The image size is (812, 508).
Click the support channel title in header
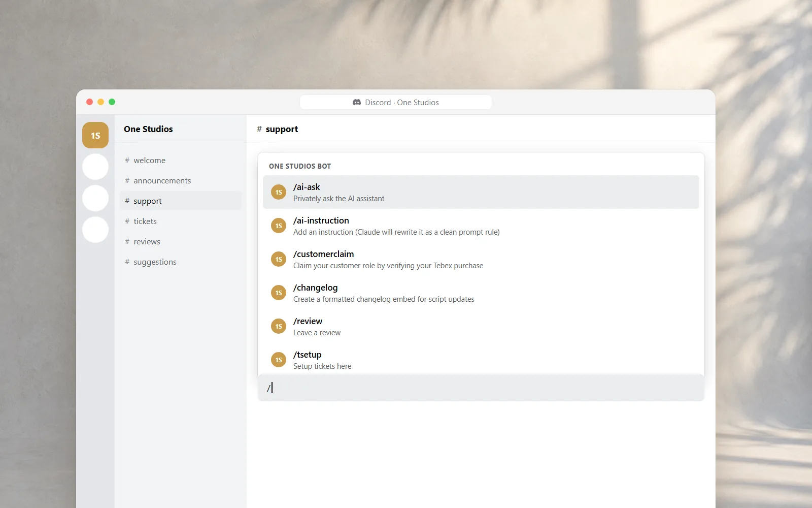click(x=282, y=129)
